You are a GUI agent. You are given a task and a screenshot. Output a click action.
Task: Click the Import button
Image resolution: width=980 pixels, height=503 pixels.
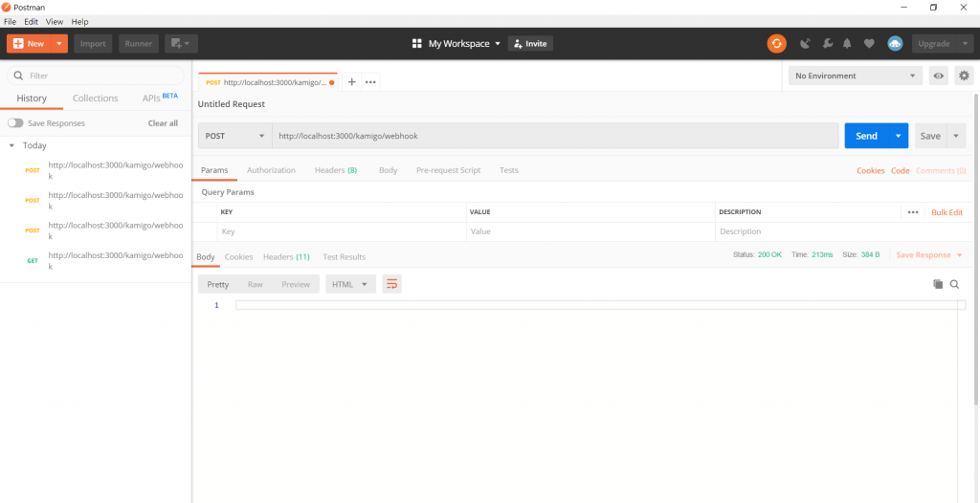93,44
